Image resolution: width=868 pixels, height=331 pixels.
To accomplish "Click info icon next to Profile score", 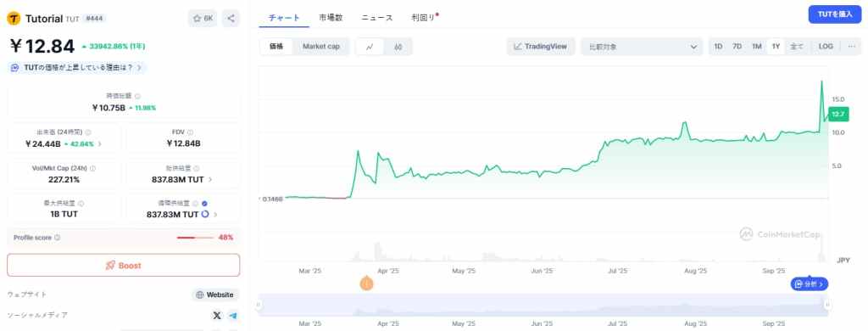I will pyautogui.click(x=58, y=238).
